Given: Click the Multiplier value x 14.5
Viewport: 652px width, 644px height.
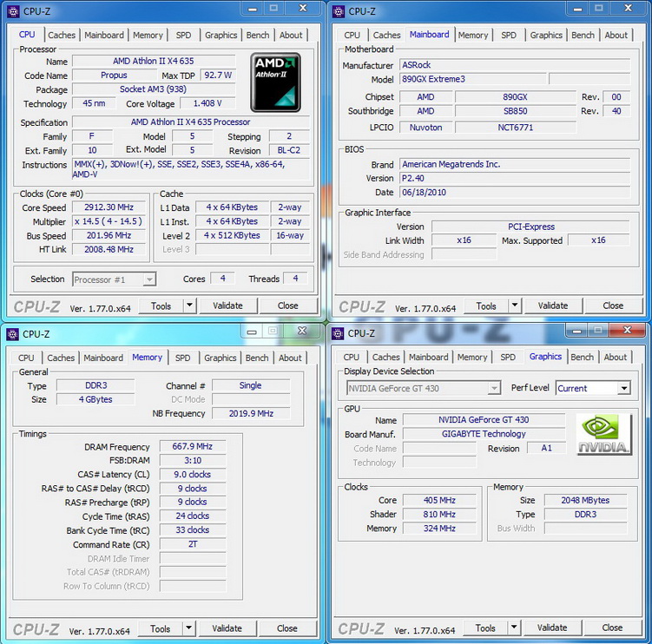Looking at the screenshot, I should pos(109,221).
